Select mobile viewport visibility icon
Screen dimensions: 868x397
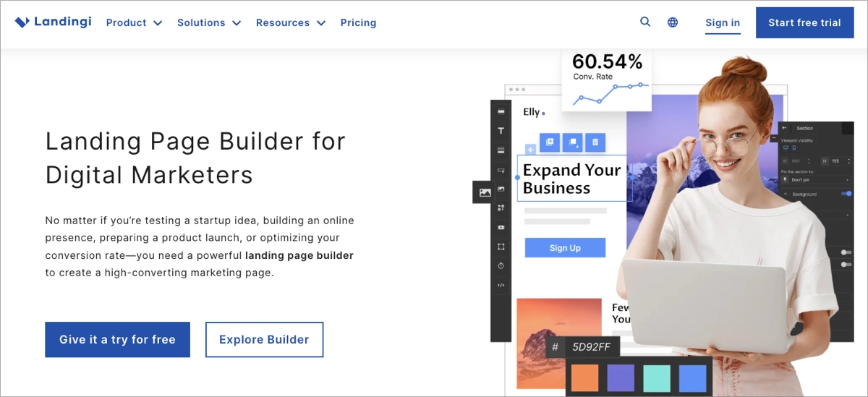(794, 148)
